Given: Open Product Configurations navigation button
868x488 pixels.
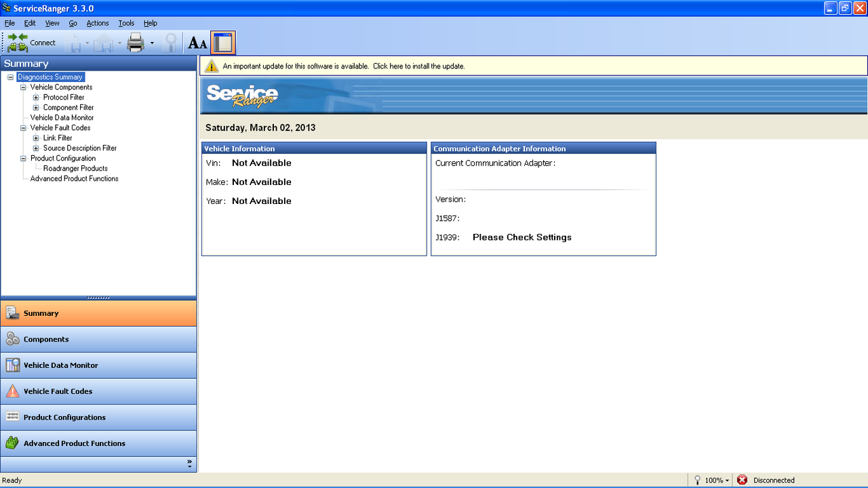Looking at the screenshot, I should 98,417.
